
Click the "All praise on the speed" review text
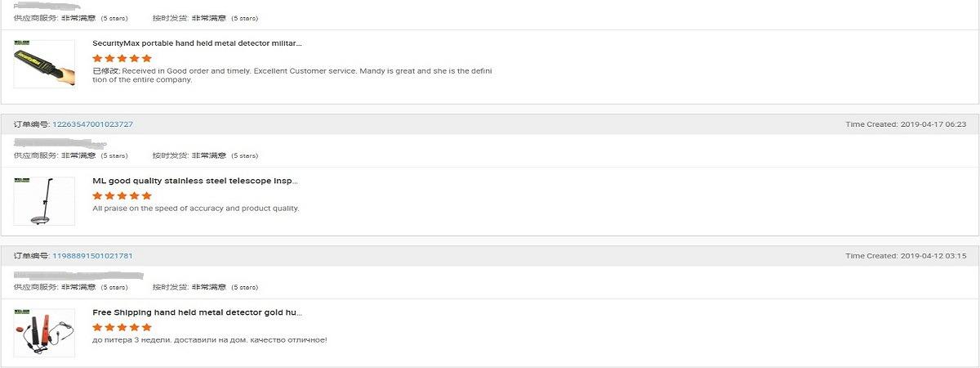point(196,209)
